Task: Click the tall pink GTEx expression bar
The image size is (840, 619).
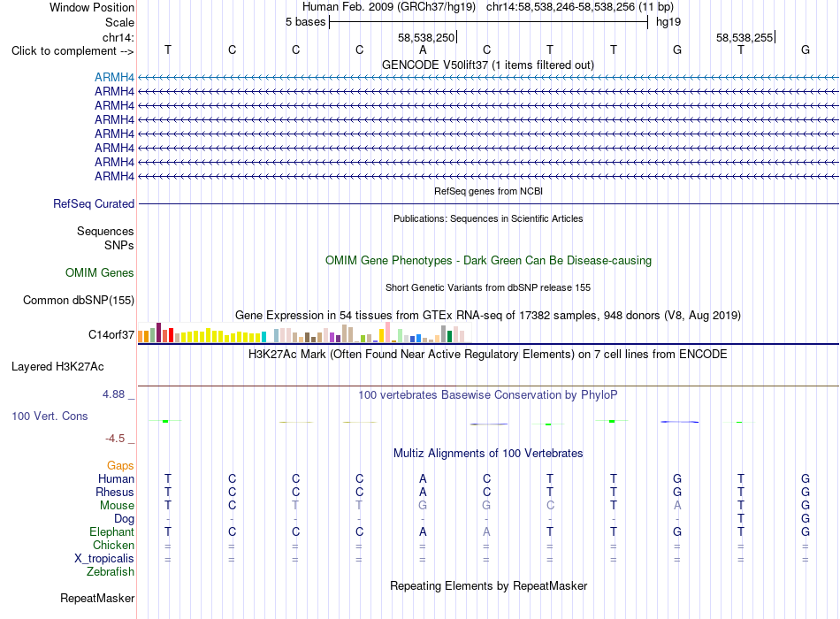Action: point(387,332)
